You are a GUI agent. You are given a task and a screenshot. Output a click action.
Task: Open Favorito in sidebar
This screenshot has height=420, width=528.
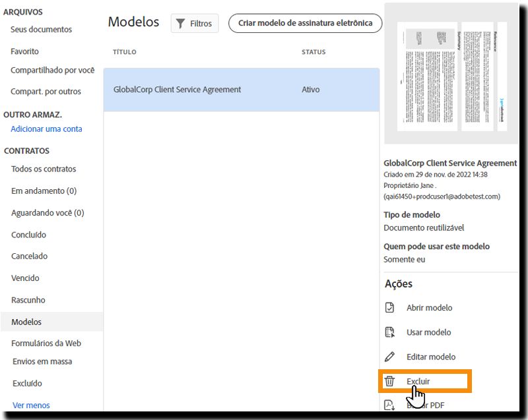click(24, 51)
